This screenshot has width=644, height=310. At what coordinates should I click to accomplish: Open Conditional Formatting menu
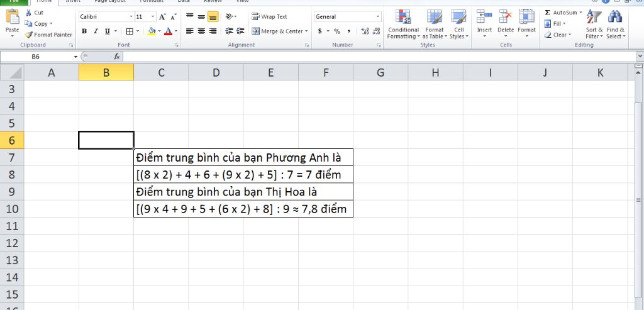(403, 25)
